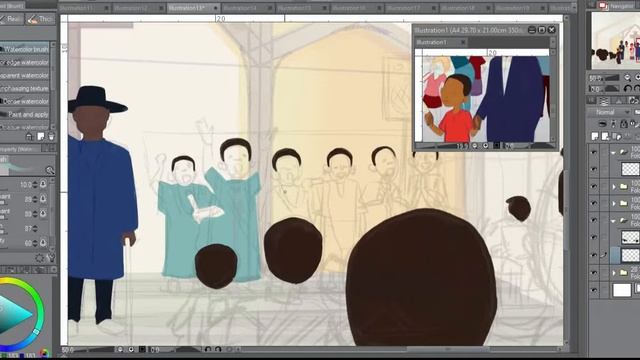
Task: Click brush size dynamics button beside 10.0
Action: 43,184
